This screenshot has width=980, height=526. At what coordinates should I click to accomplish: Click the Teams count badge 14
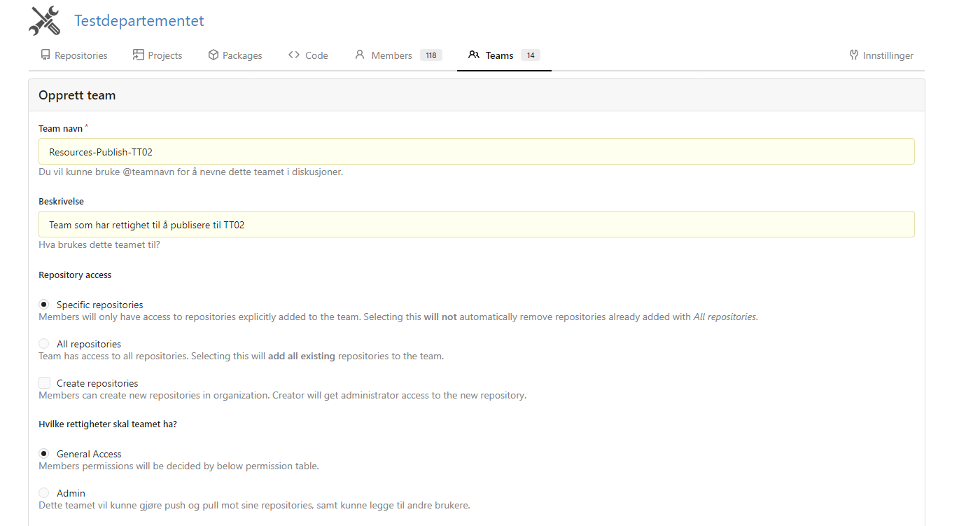coord(530,55)
